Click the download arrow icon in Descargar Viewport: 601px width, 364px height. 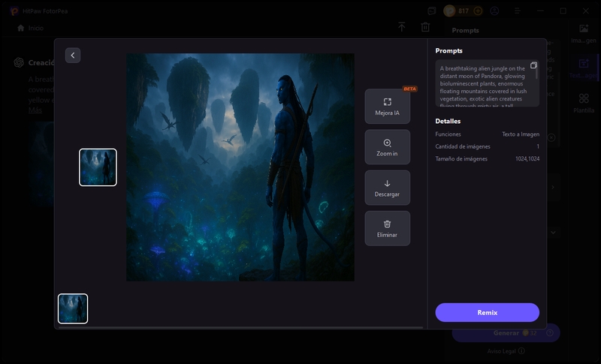click(387, 183)
